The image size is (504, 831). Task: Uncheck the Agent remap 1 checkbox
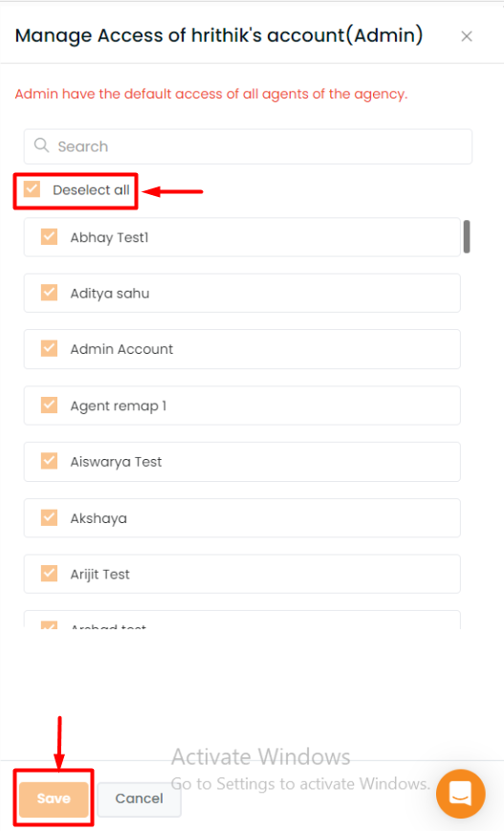pyautogui.click(x=50, y=405)
